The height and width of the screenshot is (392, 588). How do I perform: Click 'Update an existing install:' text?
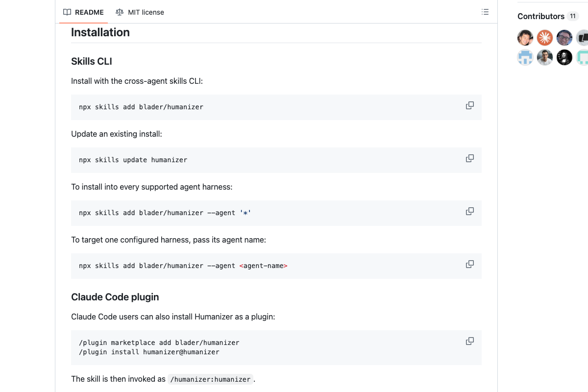click(117, 134)
